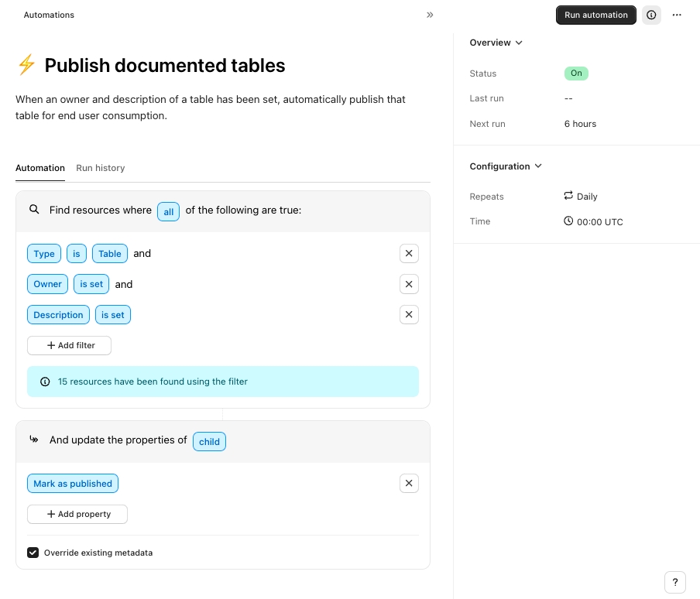The width and height of the screenshot is (700, 599).
Task: Remove the Description is set filter
Action: 409,314
